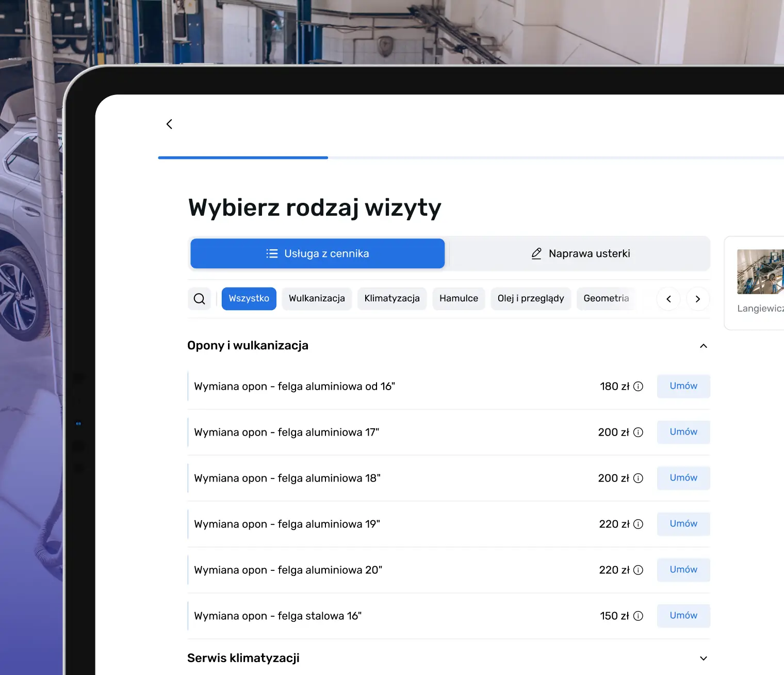
Task: Click the back arrow chevron
Action: point(169,124)
